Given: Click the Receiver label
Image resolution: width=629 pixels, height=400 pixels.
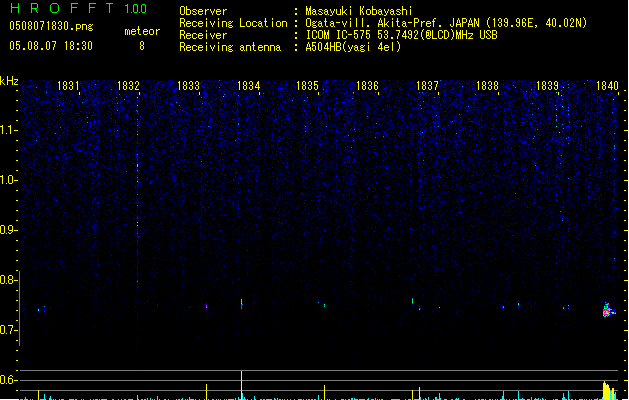Looking at the screenshot, I should tap(203, 35).
